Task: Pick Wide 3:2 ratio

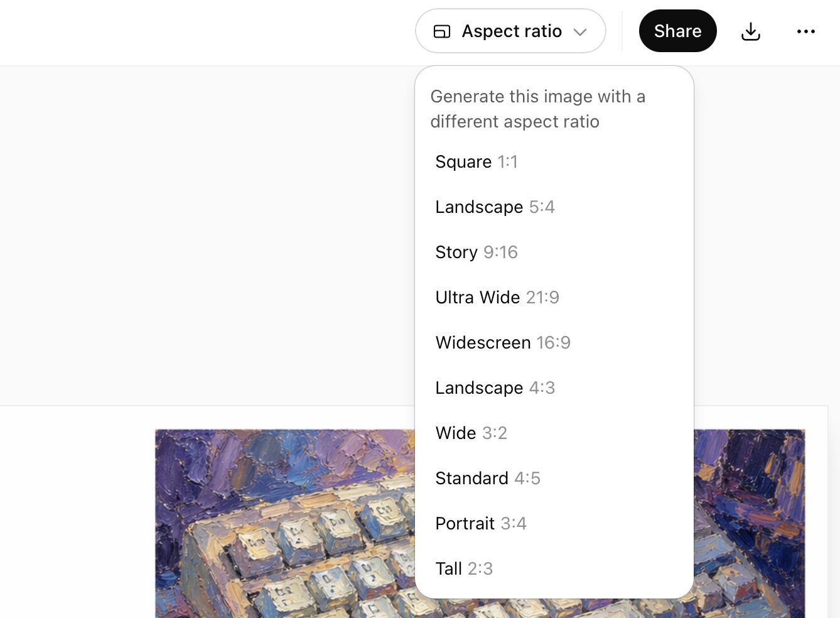Action: click(471, 433)
